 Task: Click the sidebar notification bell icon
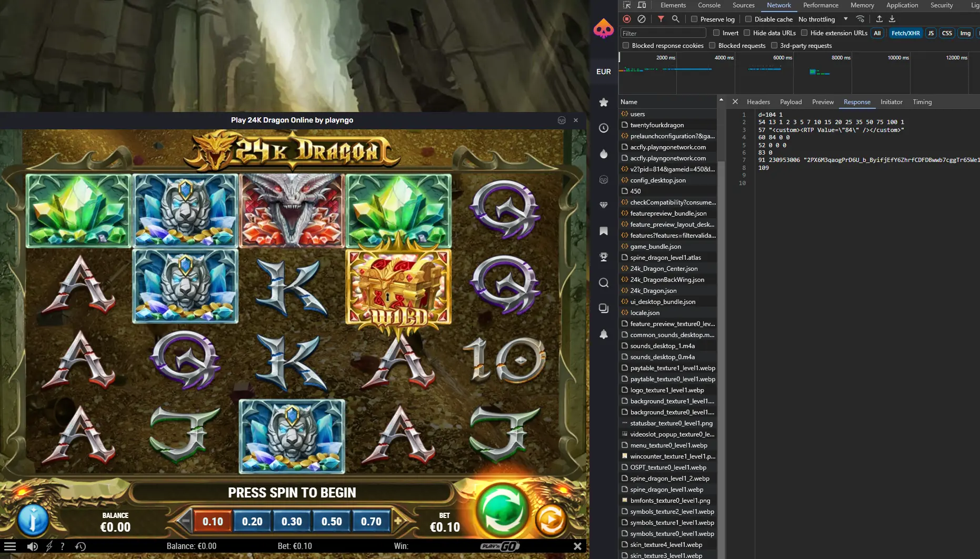pos(604,334)
